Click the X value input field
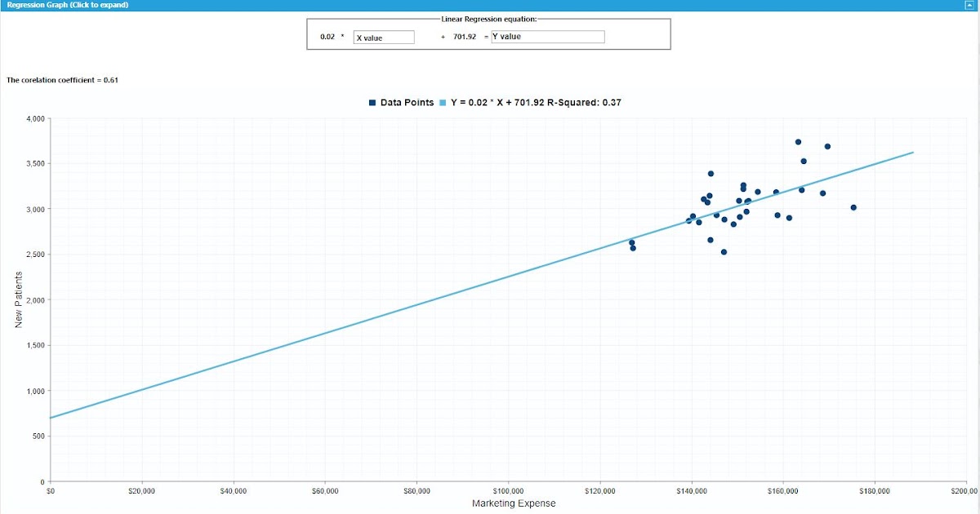The image size is (980, 514). click(383, 37)
